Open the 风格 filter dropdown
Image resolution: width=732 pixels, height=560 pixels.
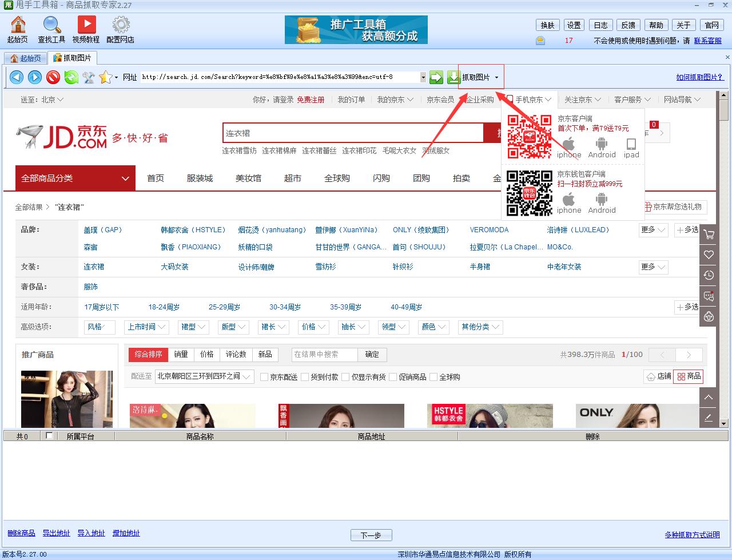(x=100, y=327)
